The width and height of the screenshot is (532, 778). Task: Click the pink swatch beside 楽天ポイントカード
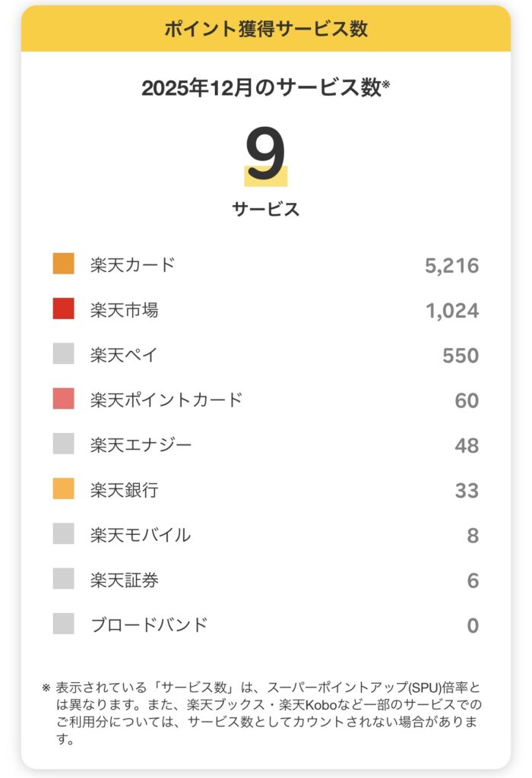(64, 399)
